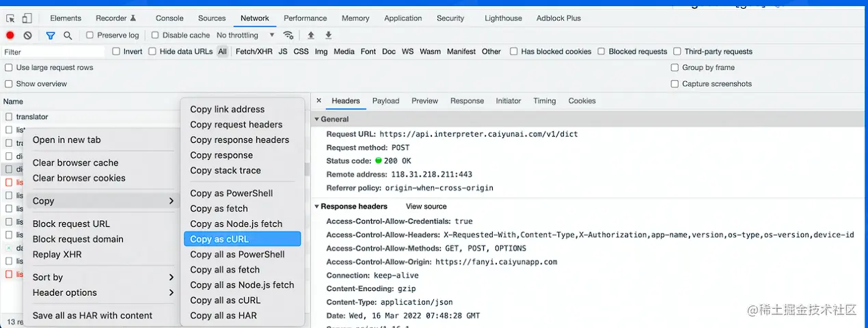Screen dimensions: 868x328
Task: Open the Lighthouse tab
Action: (x=503, y=18)
